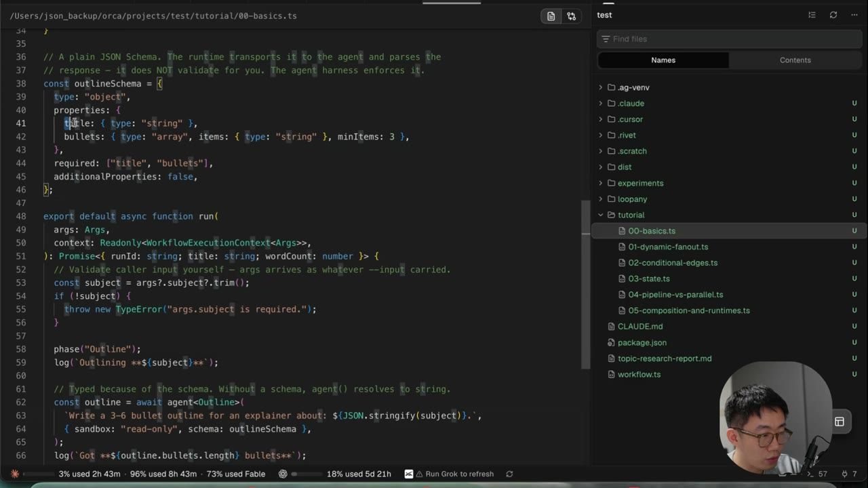Click the Claude usage progress bar
The image size is (868, 488).
(37, 474)
